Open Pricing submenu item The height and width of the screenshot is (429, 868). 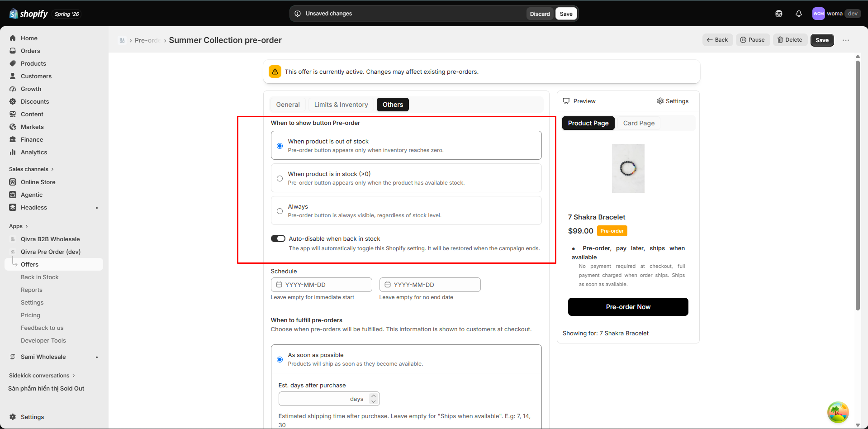pos(30,315)
